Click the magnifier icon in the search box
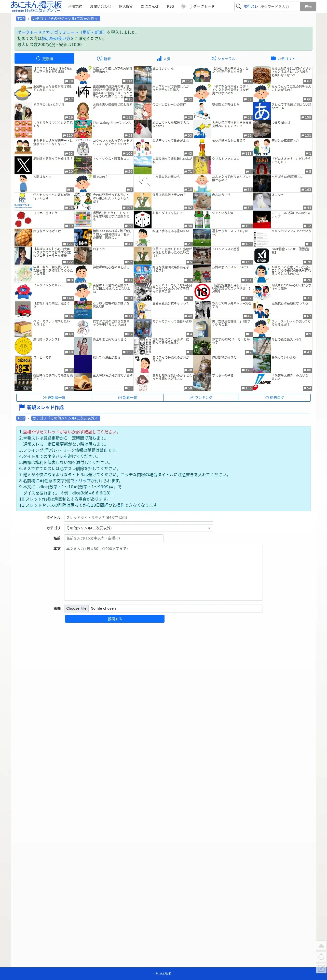Screen dimensions: 327x980 239,6
